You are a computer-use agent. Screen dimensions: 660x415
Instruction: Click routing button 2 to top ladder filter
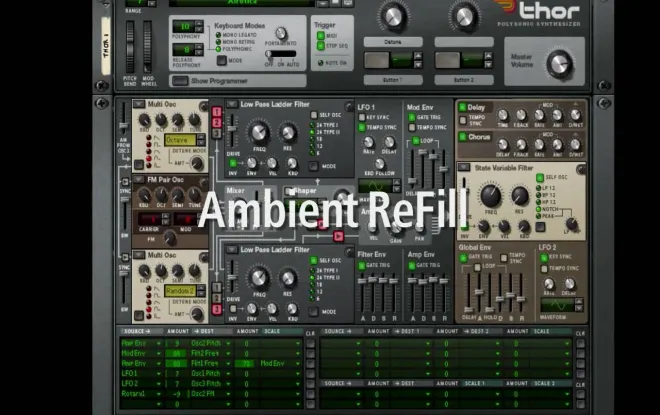[x=216, y=122]
